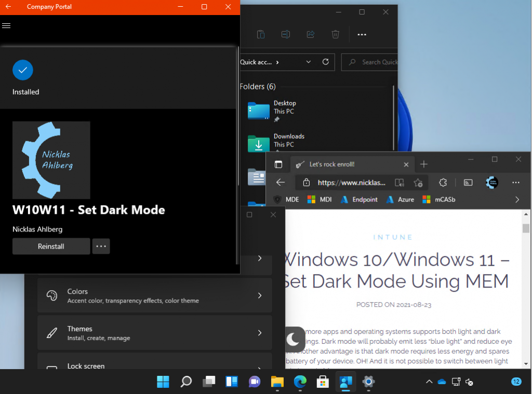Viewport: 532px width, 394px height.
Task: Show hidden system tray icons
Action: (x=429, y=382)
